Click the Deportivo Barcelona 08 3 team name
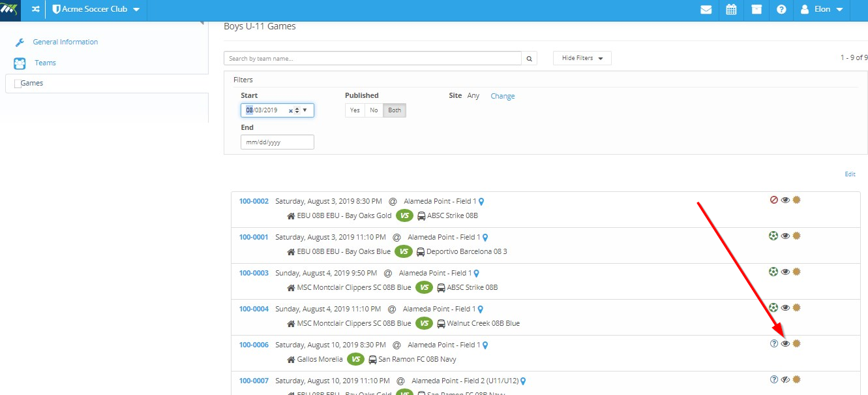 466,251
